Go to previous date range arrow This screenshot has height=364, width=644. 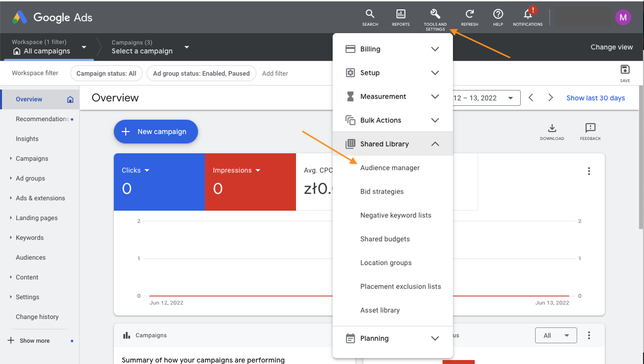pyautogui.click(x=531, y=98)
